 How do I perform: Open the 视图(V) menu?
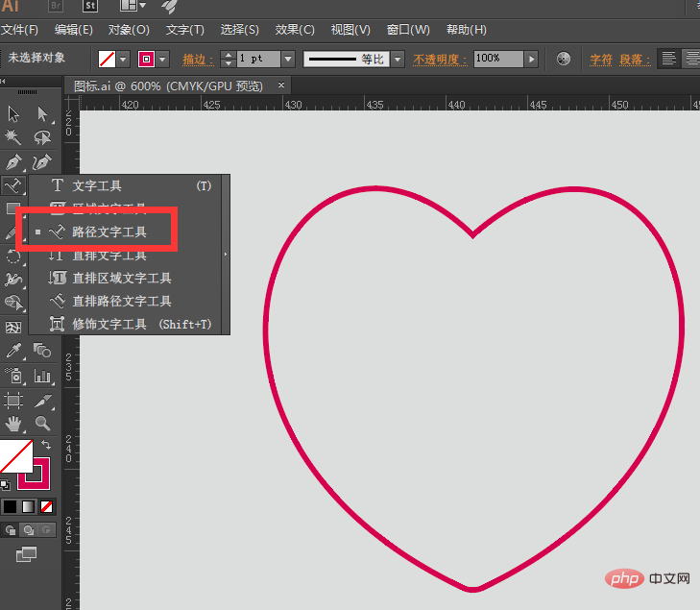click(350, 30)
